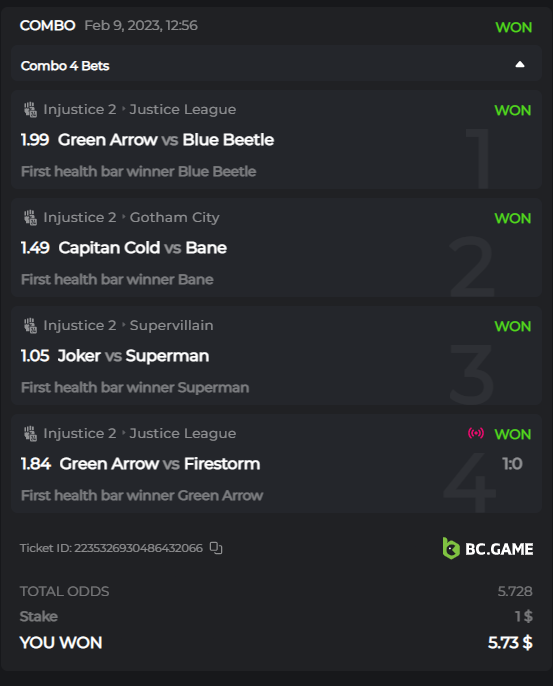Select the Ticket ID number text
This screenshot has width=553, height=686.
coord(138,548)
